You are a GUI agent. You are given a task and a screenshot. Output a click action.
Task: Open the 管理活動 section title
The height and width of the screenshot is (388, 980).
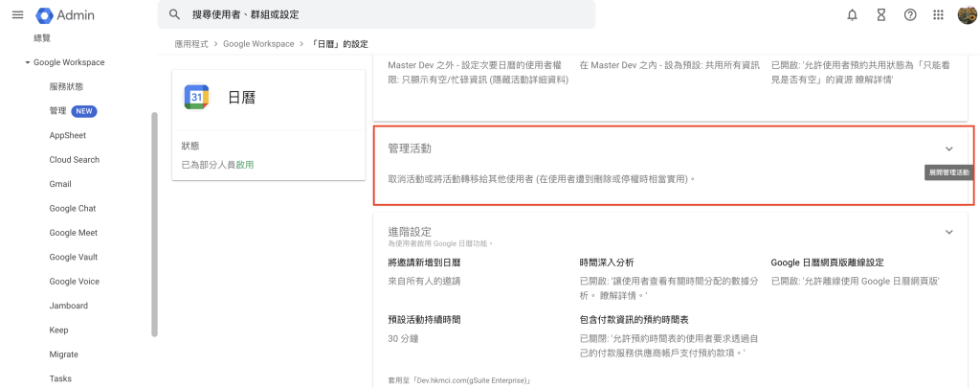click(x=410, y=148)
